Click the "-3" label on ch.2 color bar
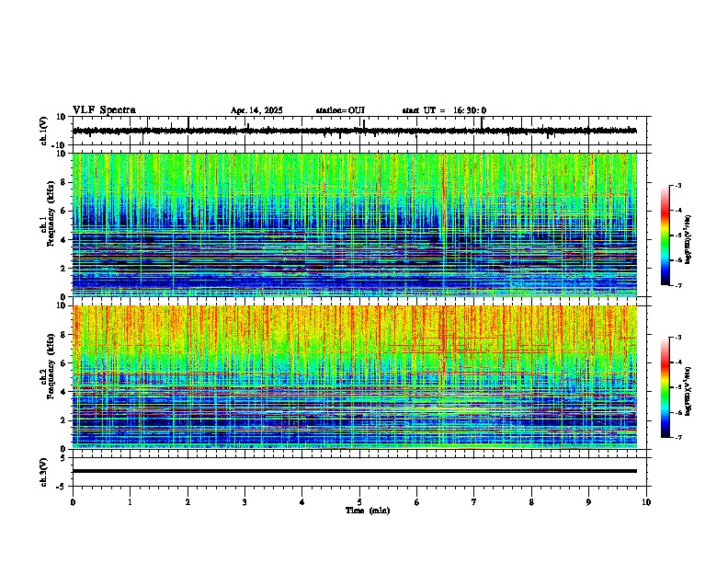Image resolution: width=728 pixels, height=563 pixels. pos(677,338)
